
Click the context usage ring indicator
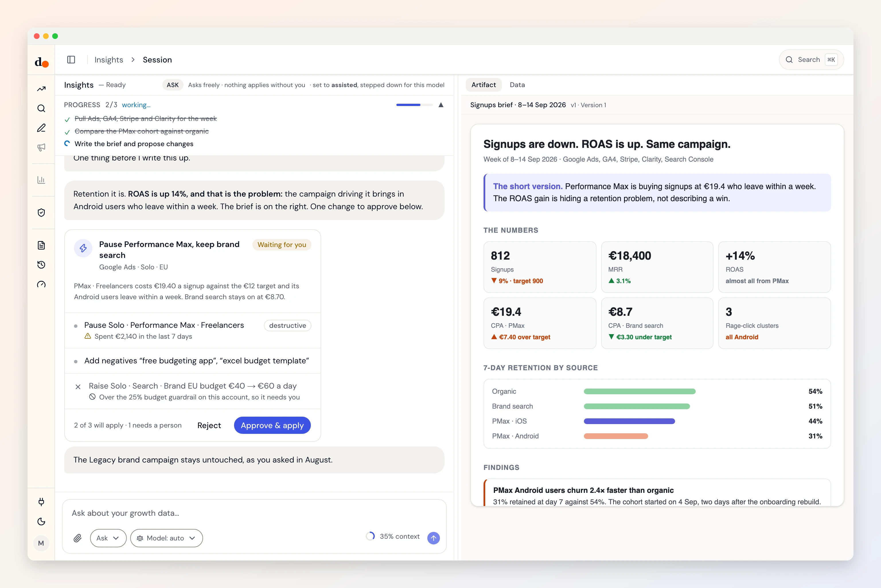tap(370, 536)
